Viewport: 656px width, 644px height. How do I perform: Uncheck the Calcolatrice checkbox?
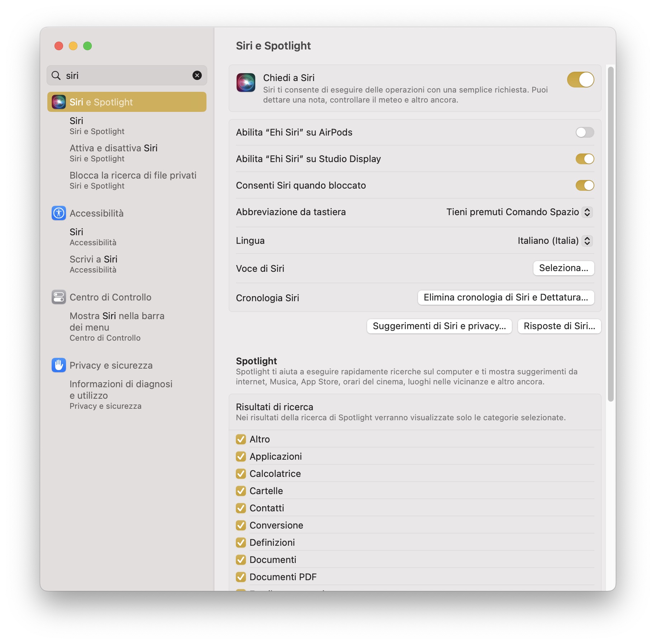[241, 474]
